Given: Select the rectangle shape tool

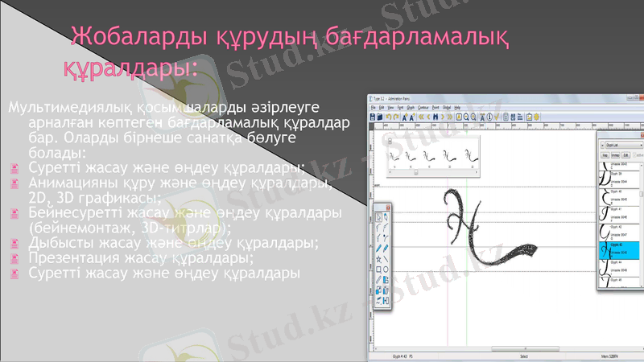Looking at the screenshot, I should tap(378, 269).
